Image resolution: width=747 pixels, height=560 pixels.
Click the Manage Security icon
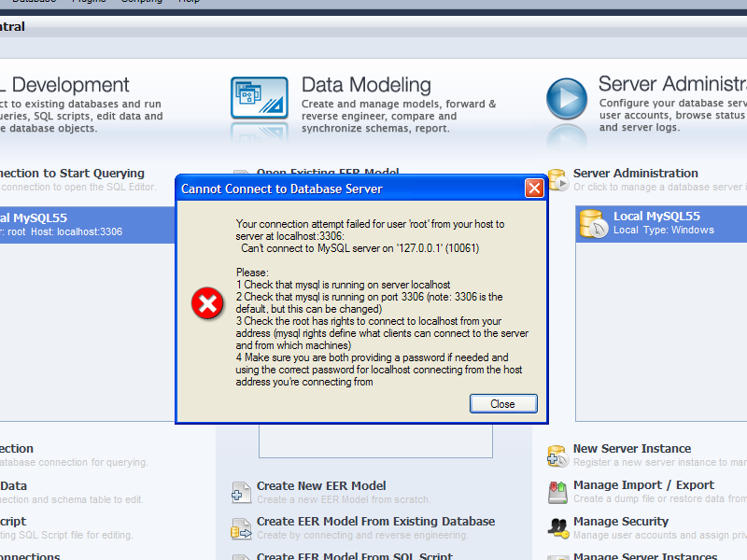tap(557, 527)
